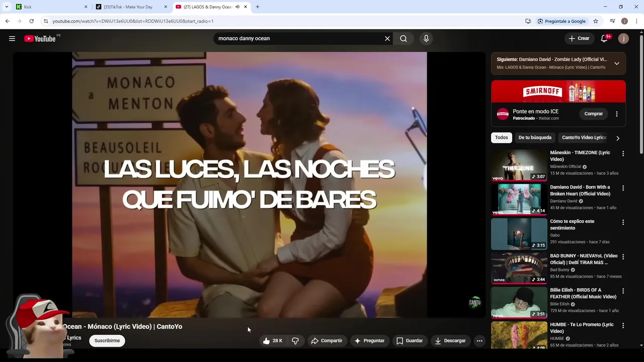This screenshot has width=644, height=362.
Task: Expand the Siguiente mix playlist panel
Action: coord(617,63)
